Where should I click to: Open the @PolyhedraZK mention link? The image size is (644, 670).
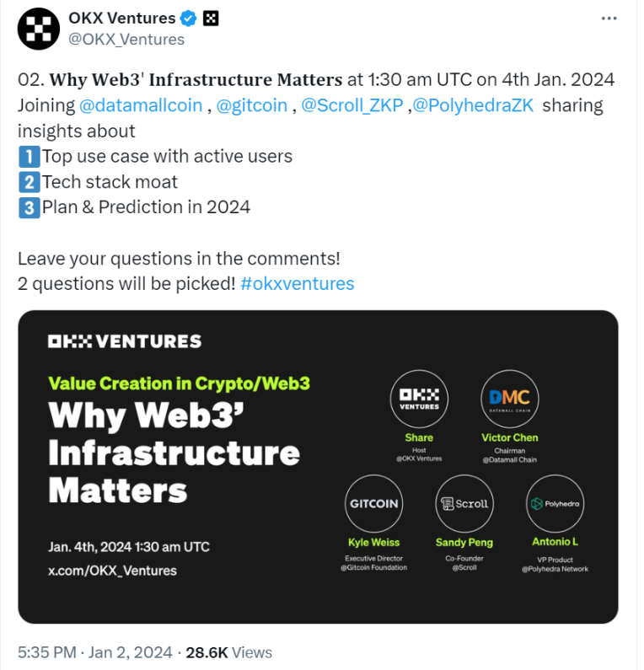coord(473,105)
